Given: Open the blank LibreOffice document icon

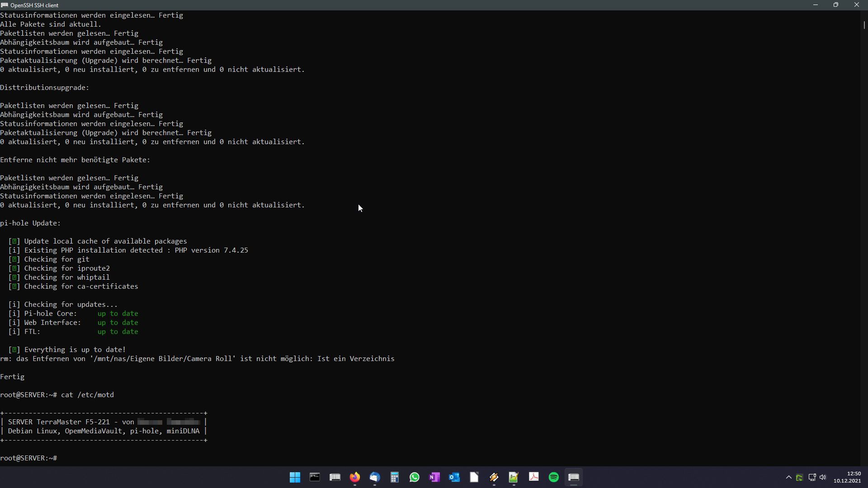Looking at the screenshot, I should 474,477.
